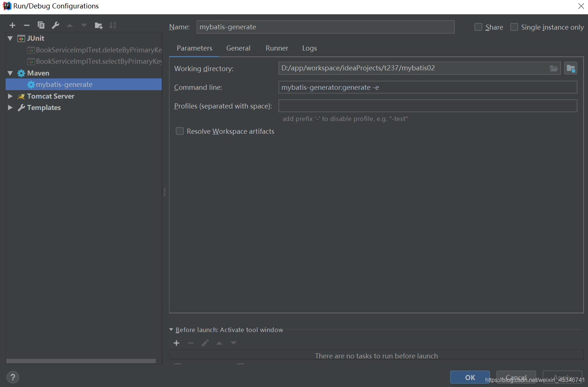
Task: Add before-launch task plus icon
Action: coord(176,343)
